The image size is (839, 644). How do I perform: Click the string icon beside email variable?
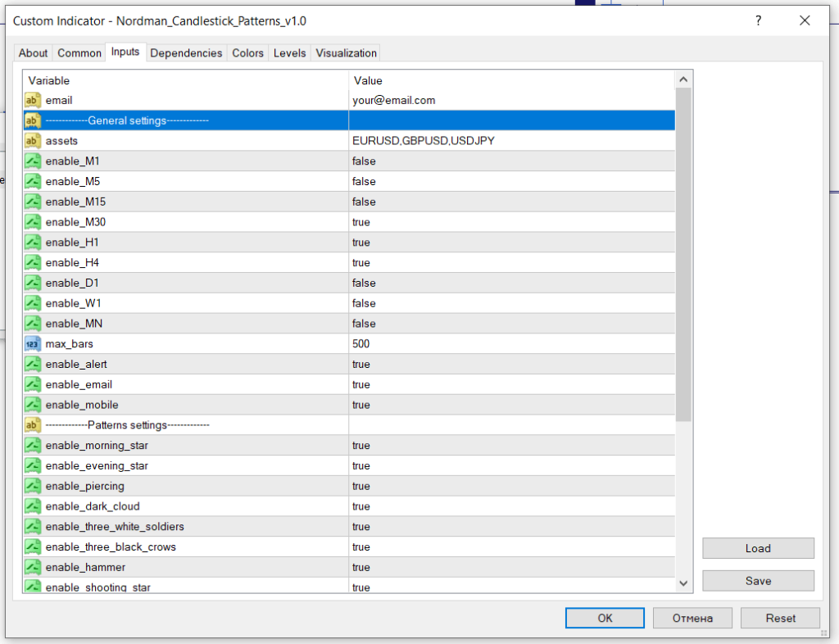[33, 100]
